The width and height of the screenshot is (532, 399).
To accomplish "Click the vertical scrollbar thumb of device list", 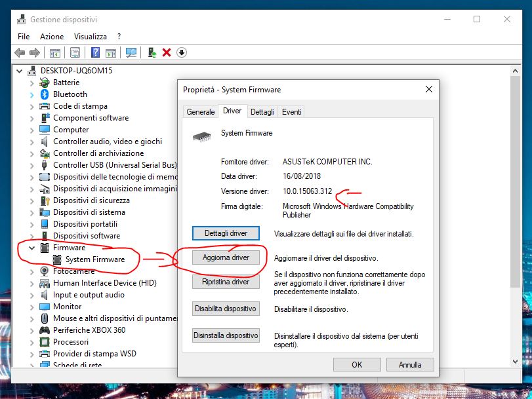I will pos(515,182).
